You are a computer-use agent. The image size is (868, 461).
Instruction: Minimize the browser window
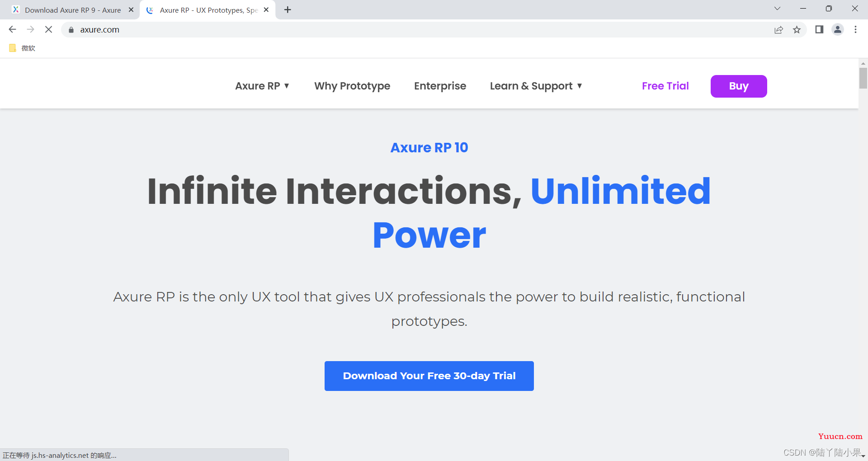tap(803, 9)
